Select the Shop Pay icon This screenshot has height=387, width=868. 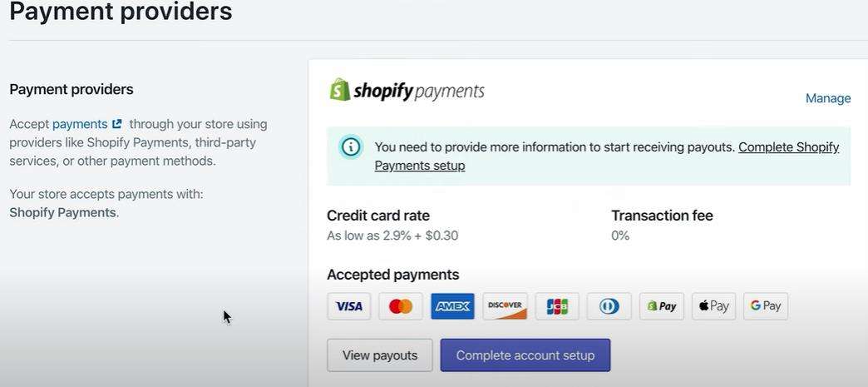tap(661, 306)
